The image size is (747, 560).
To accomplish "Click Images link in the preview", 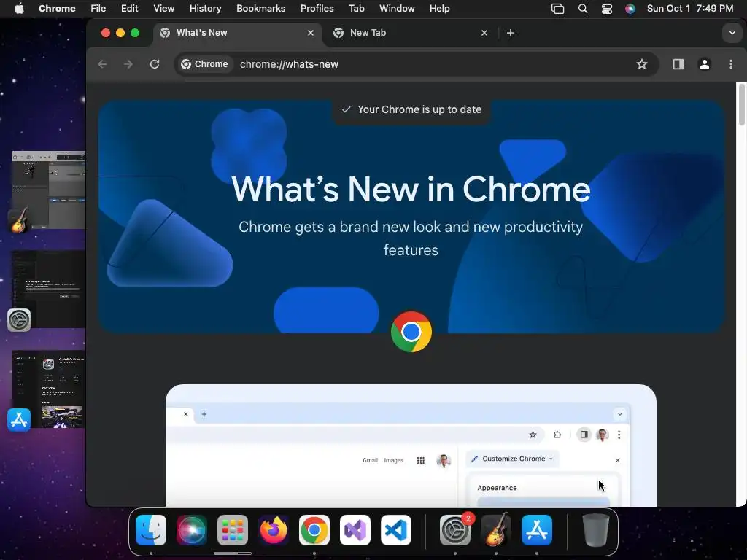I will pos(393,461).
